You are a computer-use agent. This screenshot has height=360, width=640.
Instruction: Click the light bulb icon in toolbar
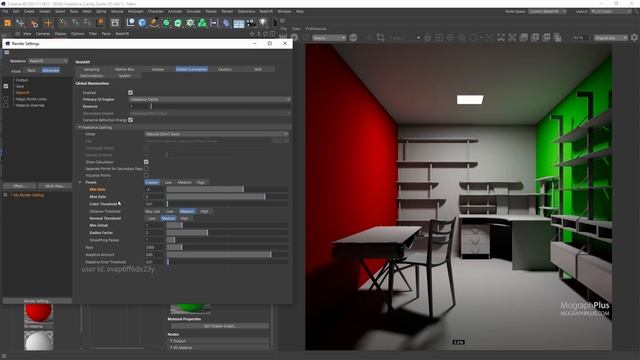pos(263,23)
